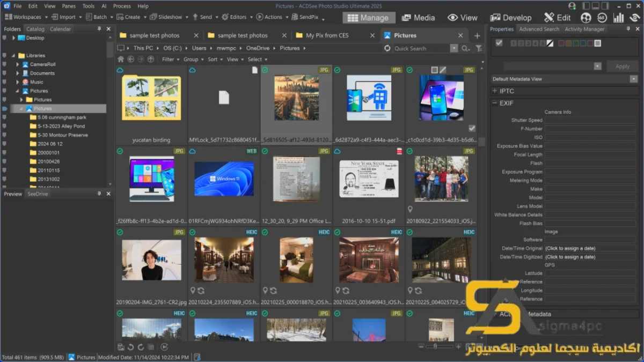644x362 pixels.
Task: Open the Panes menu
Action: [69, 6]
